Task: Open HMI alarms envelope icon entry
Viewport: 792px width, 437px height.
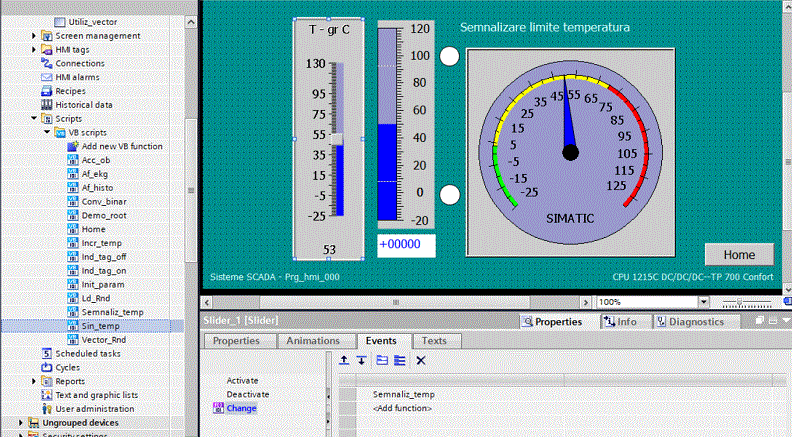Action: [x=79, y=77]
